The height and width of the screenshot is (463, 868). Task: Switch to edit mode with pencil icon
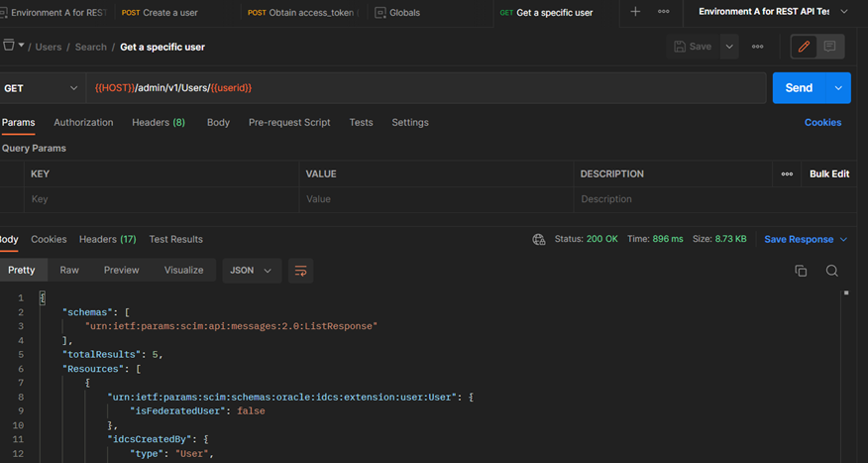[804, 47]
